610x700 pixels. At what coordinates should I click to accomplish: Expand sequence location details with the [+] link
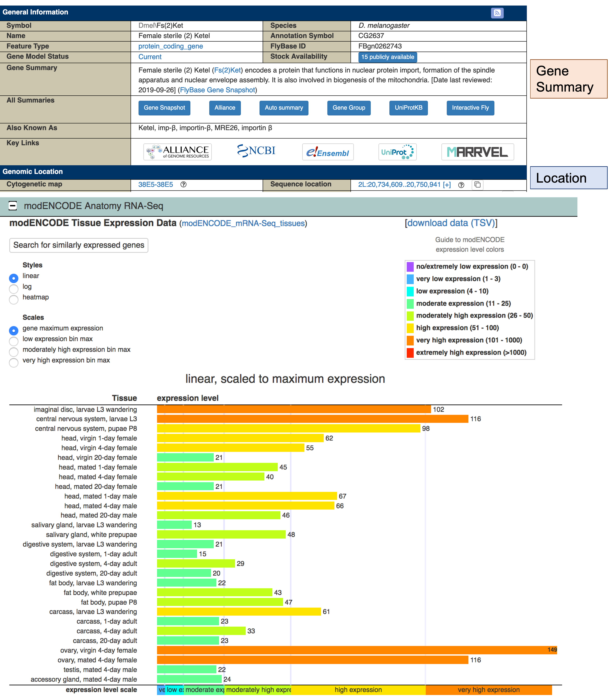click(x=447, y=185)
